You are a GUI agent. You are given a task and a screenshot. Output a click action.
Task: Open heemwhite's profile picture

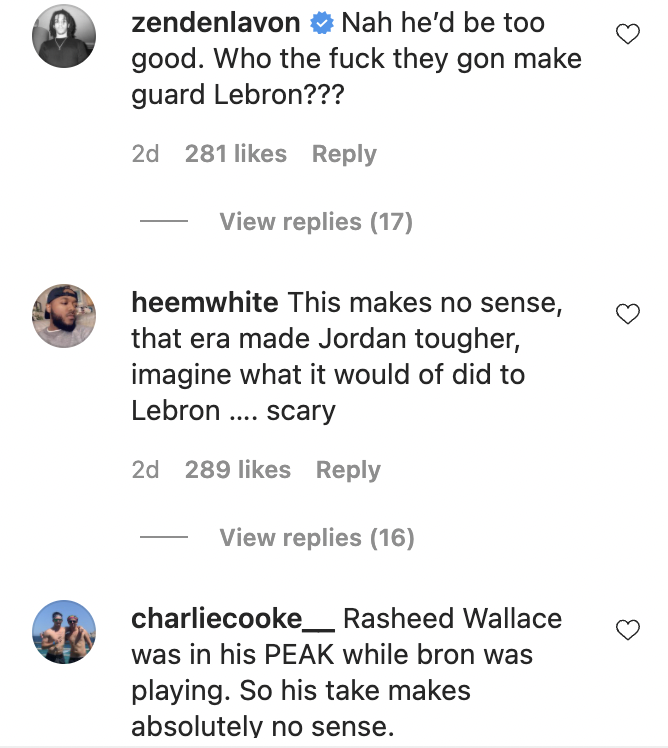click(64, 316)
